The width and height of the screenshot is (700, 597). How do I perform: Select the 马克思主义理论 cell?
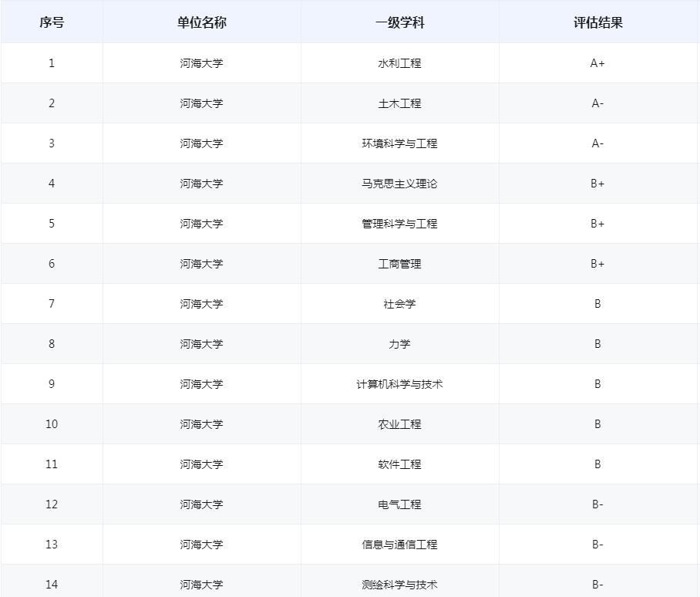tap(399, 184)
